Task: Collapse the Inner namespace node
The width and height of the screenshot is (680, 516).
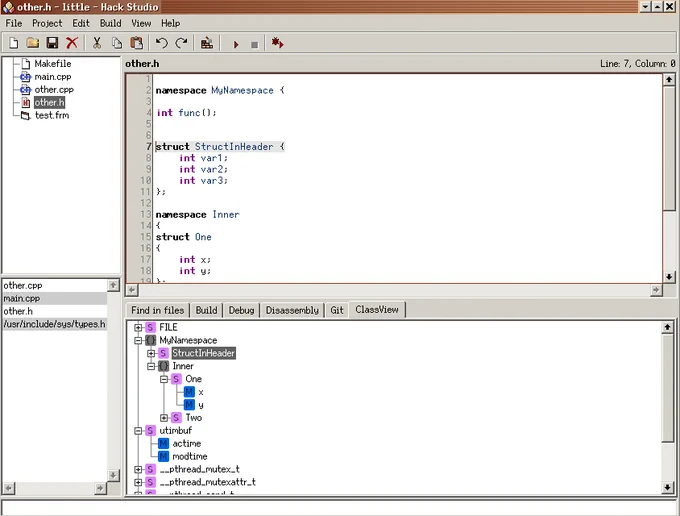Action: coord(151,366)
